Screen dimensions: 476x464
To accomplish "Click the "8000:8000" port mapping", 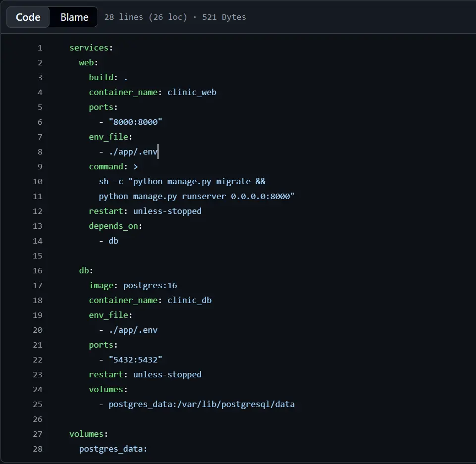I will [x=135, y=122].
